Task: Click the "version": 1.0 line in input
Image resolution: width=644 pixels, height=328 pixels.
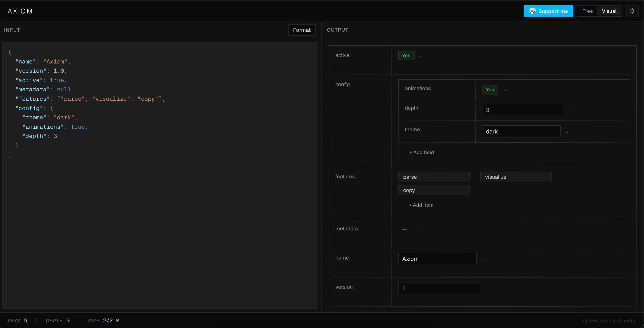Action: [x=41, y=71]
